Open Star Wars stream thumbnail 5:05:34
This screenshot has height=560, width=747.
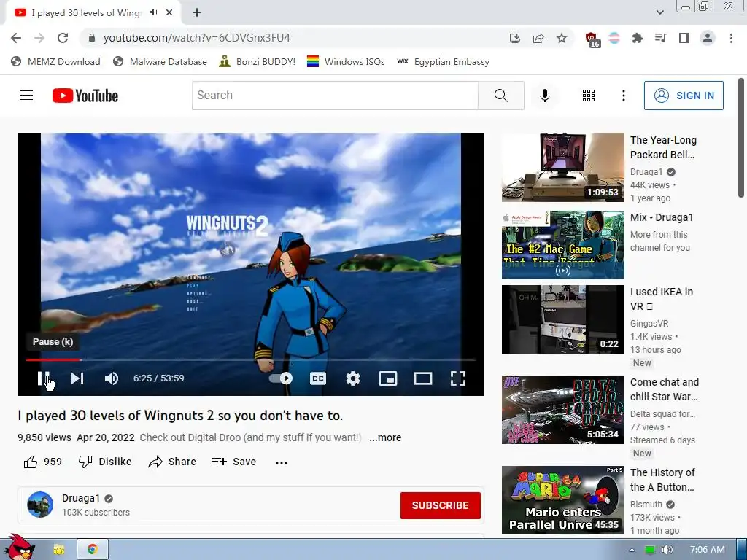pos(562,410)
